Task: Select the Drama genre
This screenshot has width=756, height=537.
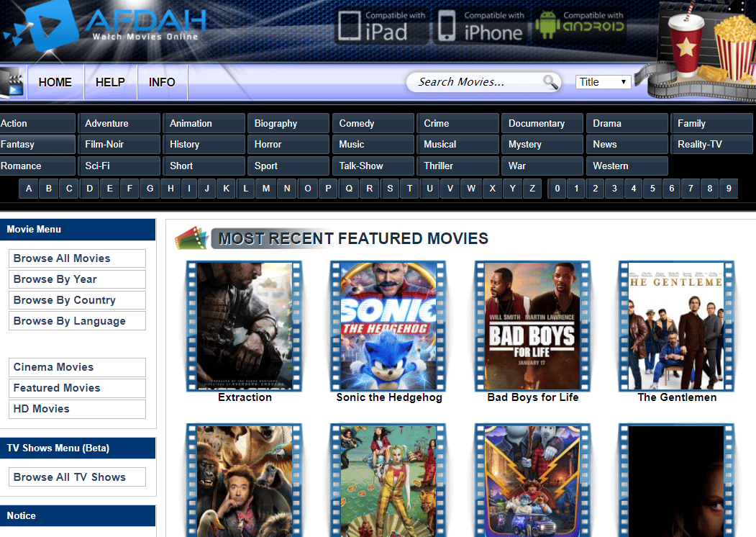Action: (627, 124)
